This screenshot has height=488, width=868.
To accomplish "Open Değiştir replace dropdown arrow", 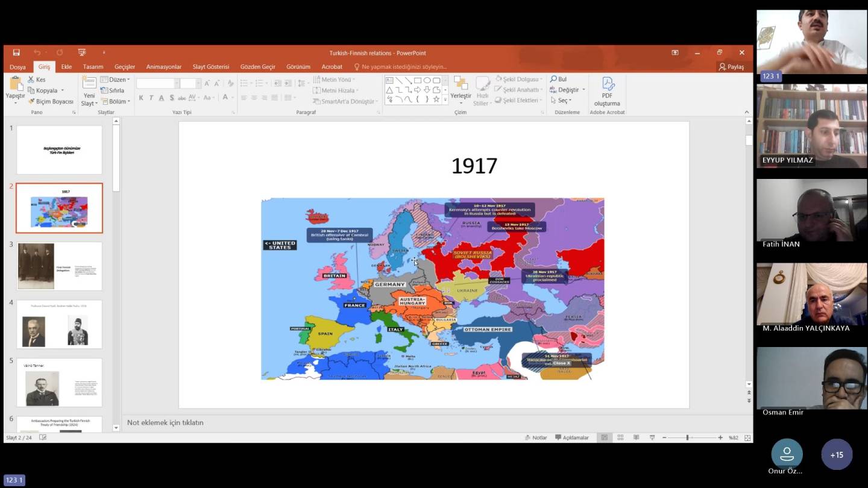I will pos(583,90).
